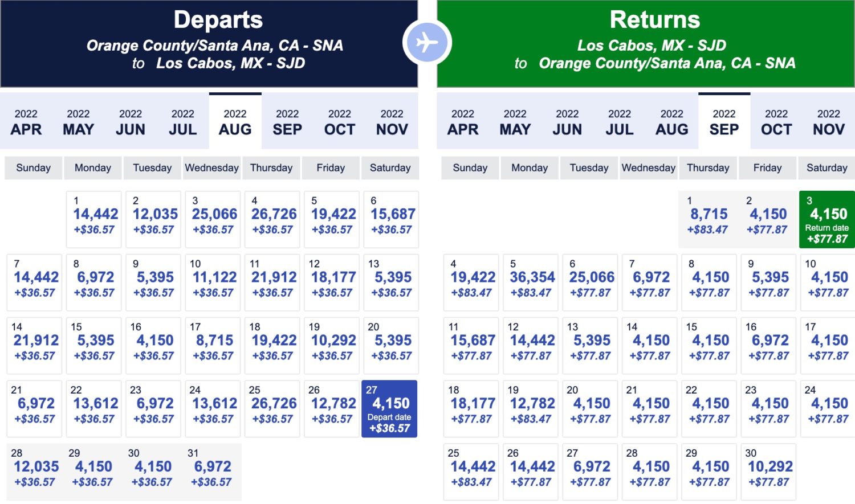Select the 2022 JUL departs tab
Screen dimensions: 855x504
coord(182,121)
